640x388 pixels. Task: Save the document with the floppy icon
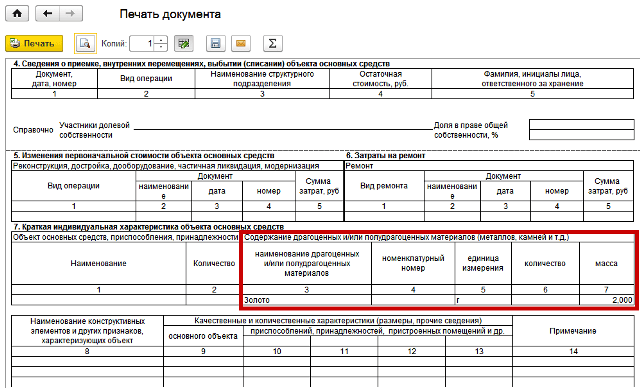tap(216, 43)
